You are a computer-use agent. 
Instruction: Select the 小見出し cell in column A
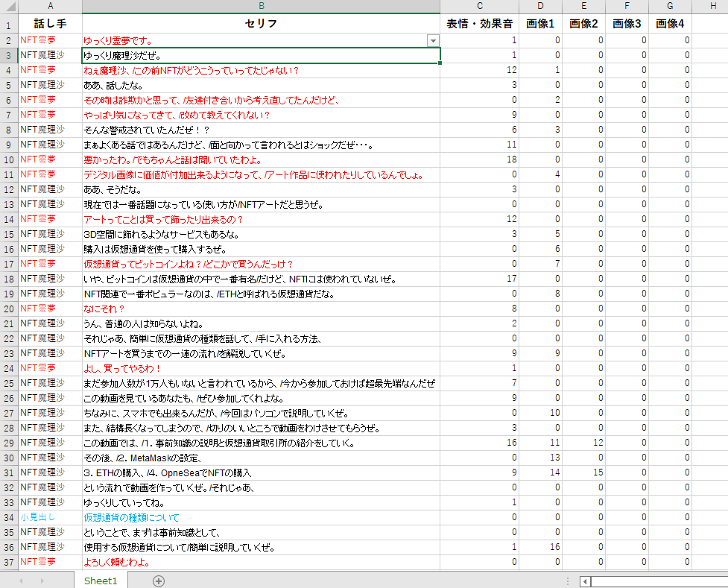pyautogui.click(x=50, y=517)
